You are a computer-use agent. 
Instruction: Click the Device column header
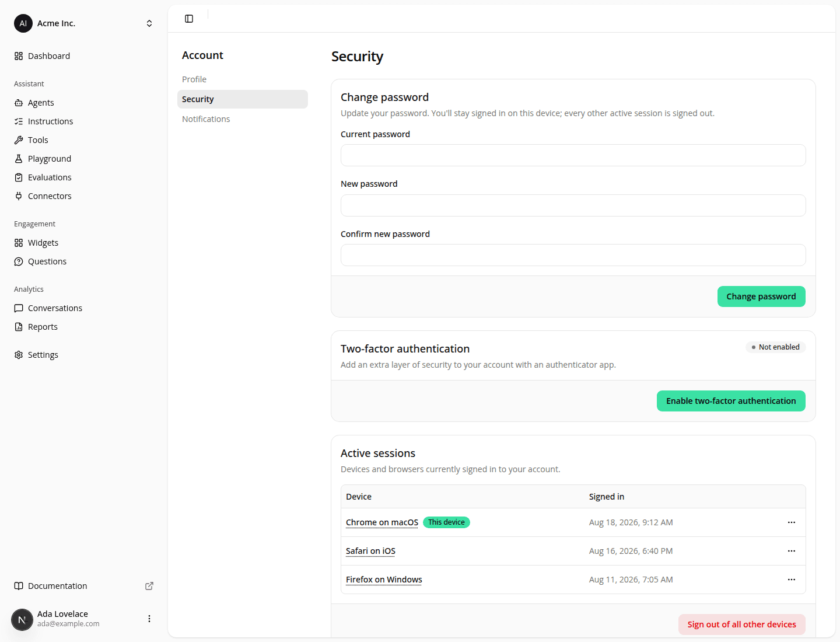pyautogui.click(x=359, y=497)
